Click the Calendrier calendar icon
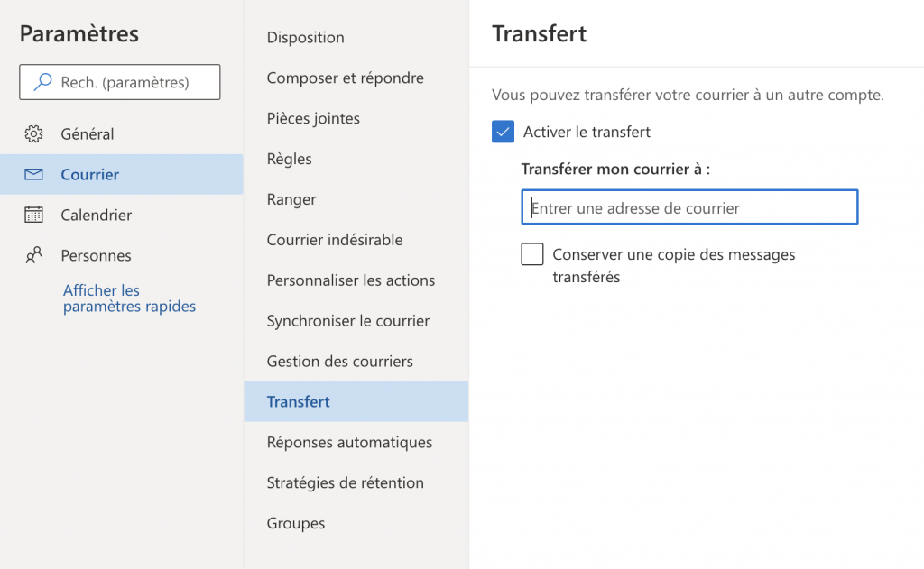This screenshot has width=924, height=569. click(x=33, y=216)
